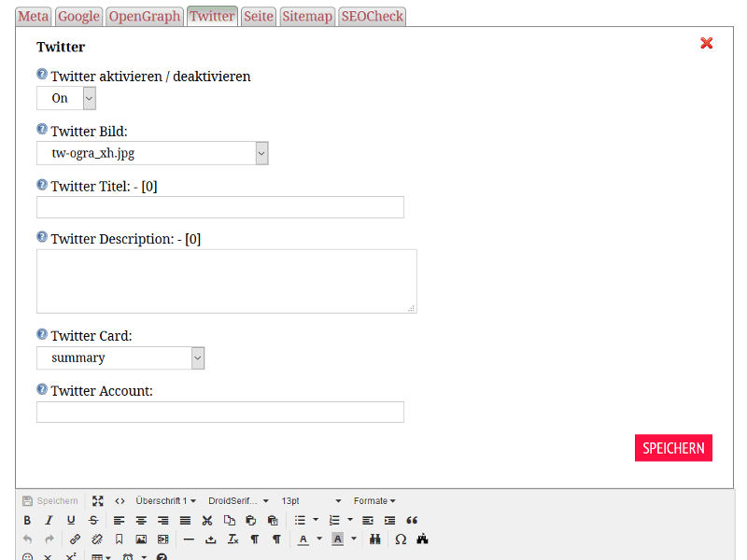Align text right
Image resolution: width=747 pixels, height=560 pixels.
[162, 521]
